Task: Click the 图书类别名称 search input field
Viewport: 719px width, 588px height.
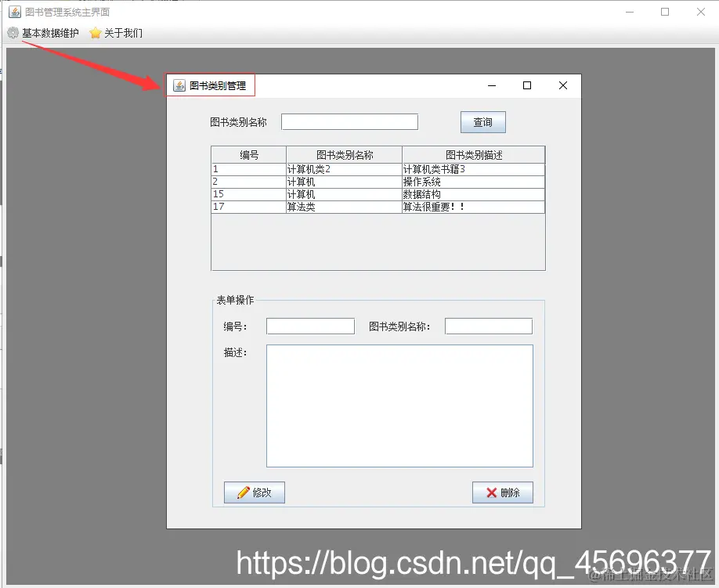Action: click(x=349, y=121)
